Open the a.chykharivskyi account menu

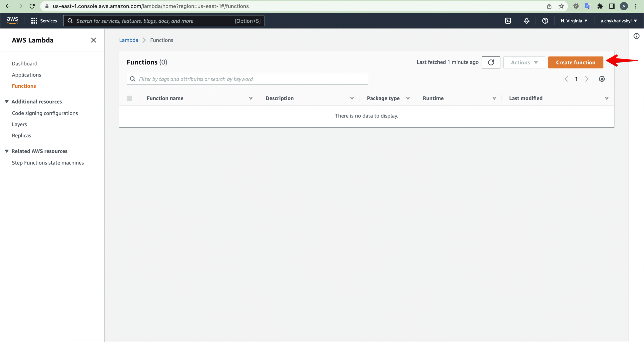[x=618, y=21]
